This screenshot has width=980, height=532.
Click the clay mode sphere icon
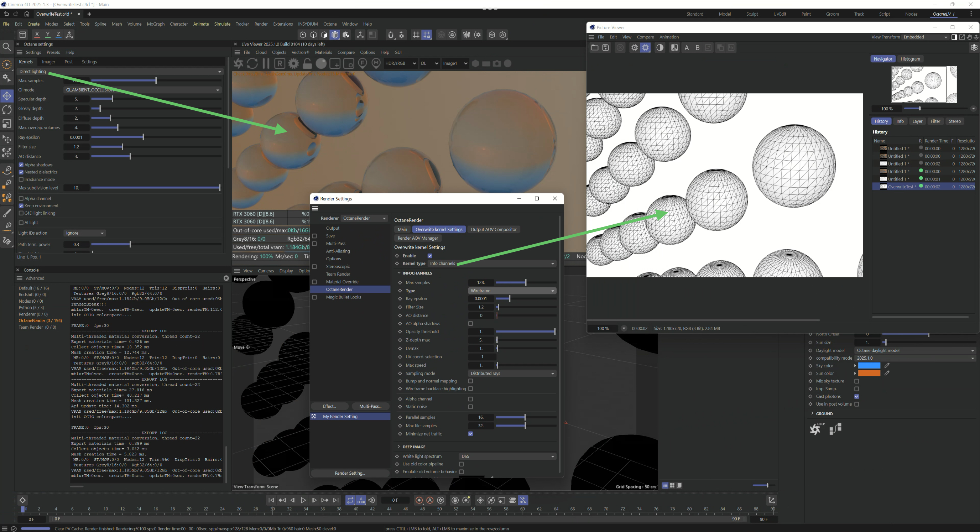click(x=321, y=63)
